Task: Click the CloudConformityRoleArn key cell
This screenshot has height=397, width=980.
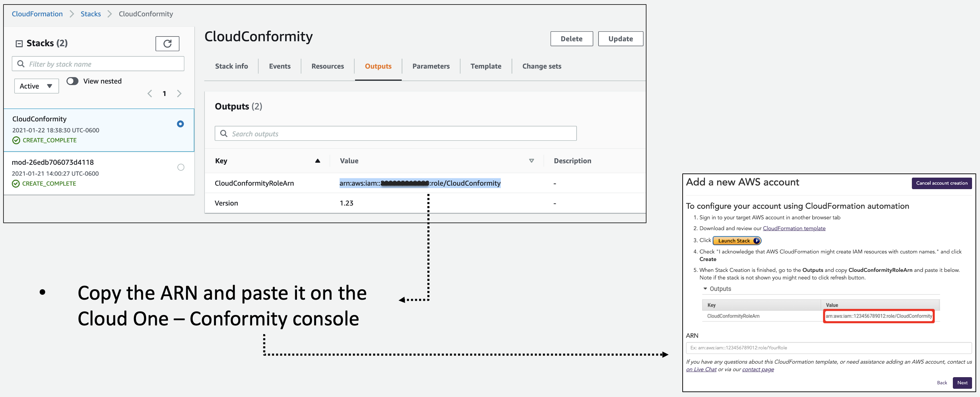Action: click(254, 183)
